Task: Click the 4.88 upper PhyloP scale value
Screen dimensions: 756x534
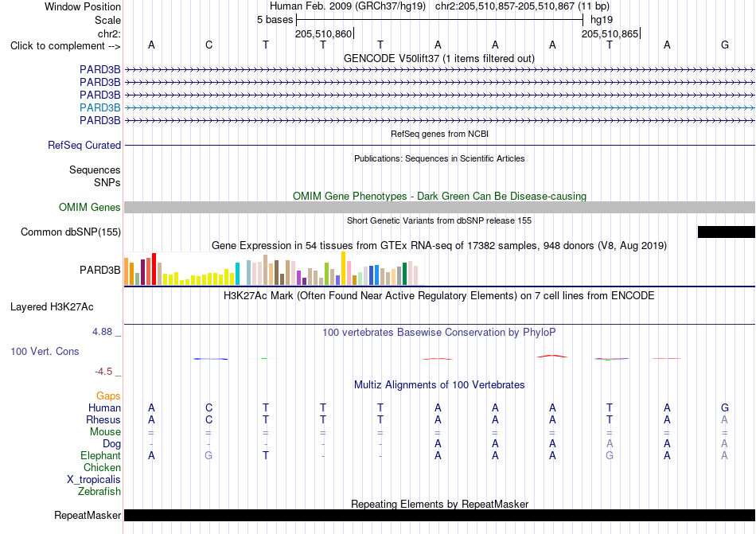Action: (102, 332)
